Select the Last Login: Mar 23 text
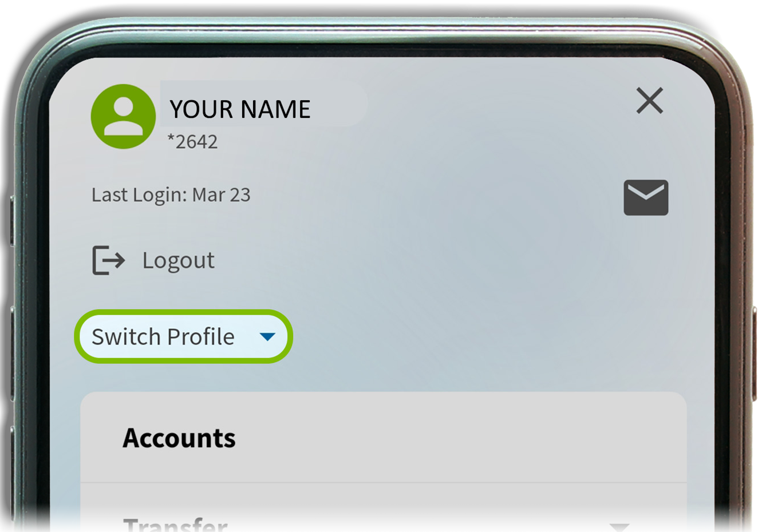 pos(171,195)
